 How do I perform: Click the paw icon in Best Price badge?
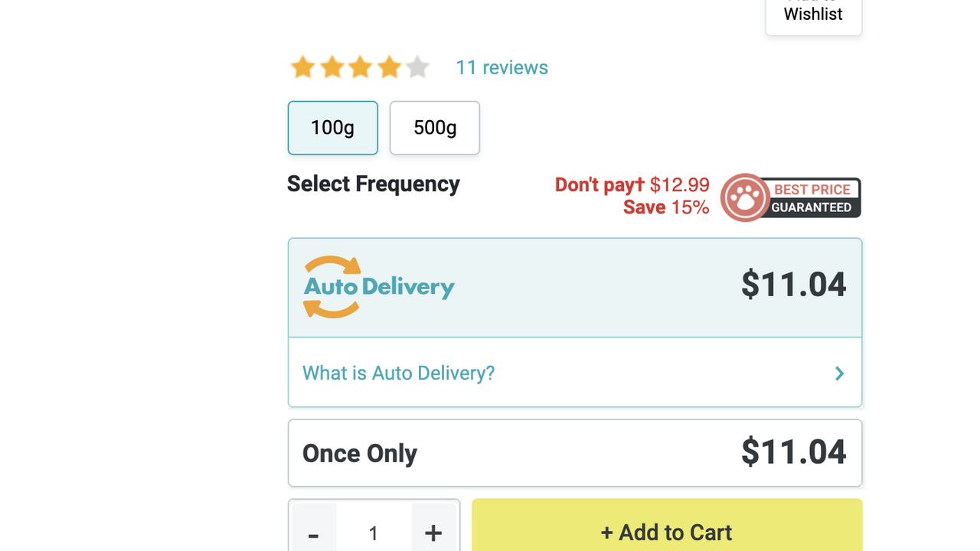point(744,197)
